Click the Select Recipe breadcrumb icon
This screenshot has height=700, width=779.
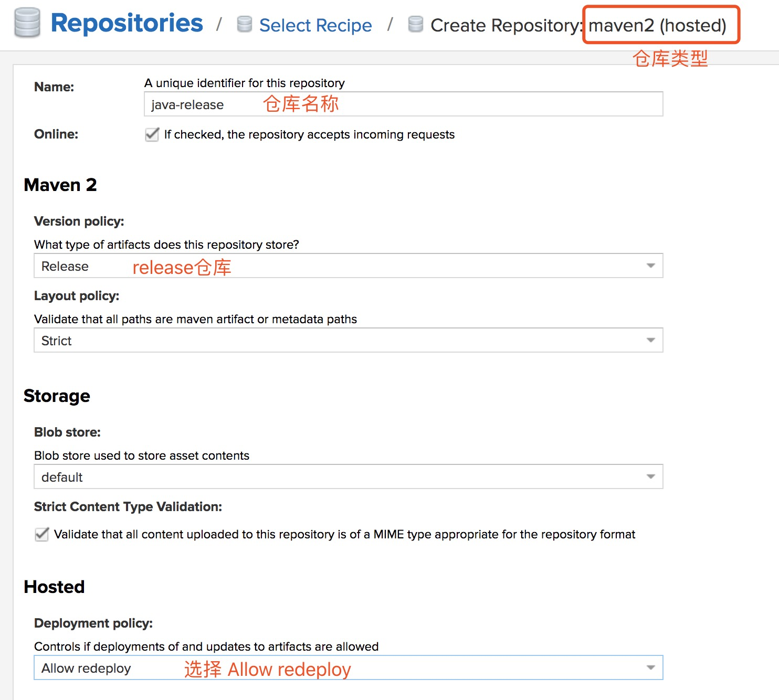pyautogui.click(x=244, y=24)
